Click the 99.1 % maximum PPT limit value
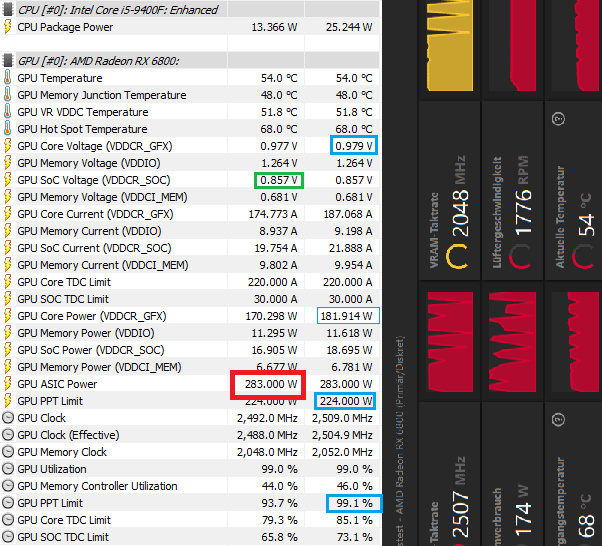Screen dimensions: 602x546 point(354,503)
